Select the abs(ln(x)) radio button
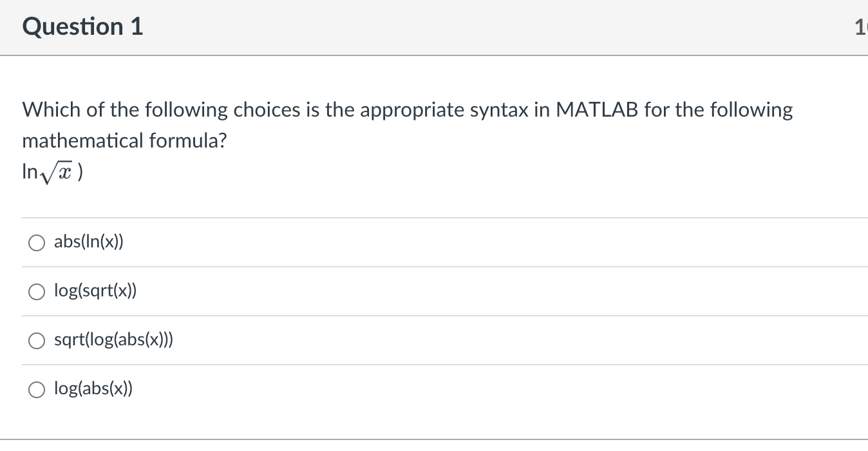Screen dimensions: 868x451 pos(37,243)
